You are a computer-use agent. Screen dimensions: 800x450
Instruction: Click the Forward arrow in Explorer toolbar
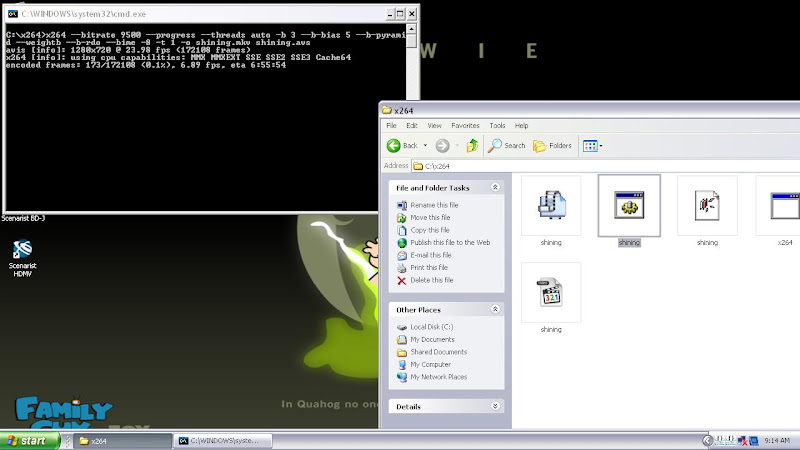coord(442,146)
